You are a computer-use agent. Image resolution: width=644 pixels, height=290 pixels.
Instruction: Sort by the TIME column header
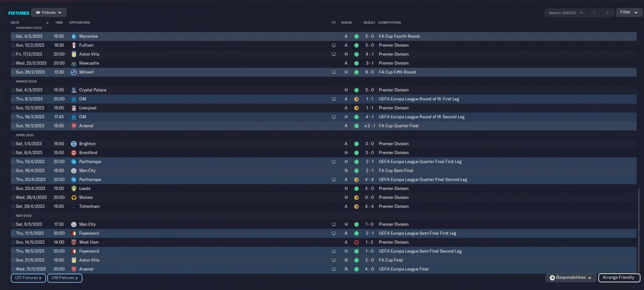point(59,23)
